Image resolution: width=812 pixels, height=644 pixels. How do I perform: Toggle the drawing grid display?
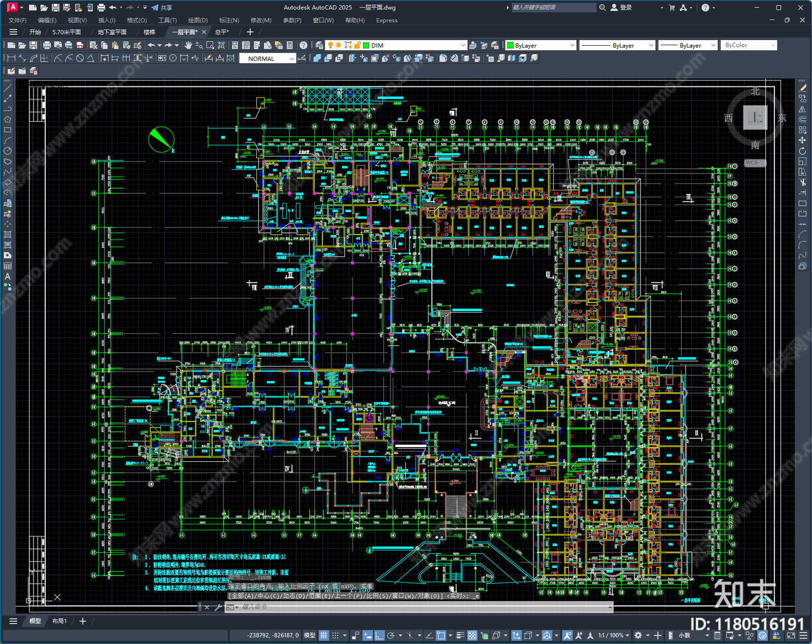click(324, 635)
